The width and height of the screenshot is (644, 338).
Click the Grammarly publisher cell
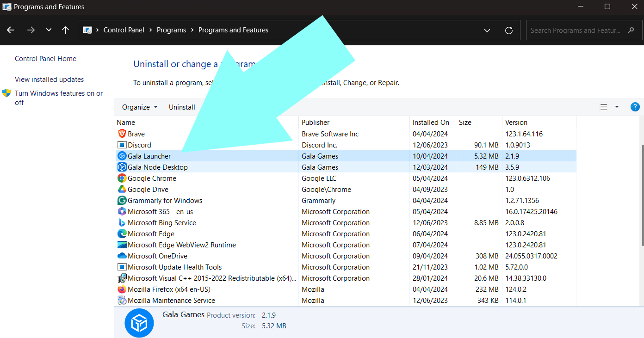318,200
